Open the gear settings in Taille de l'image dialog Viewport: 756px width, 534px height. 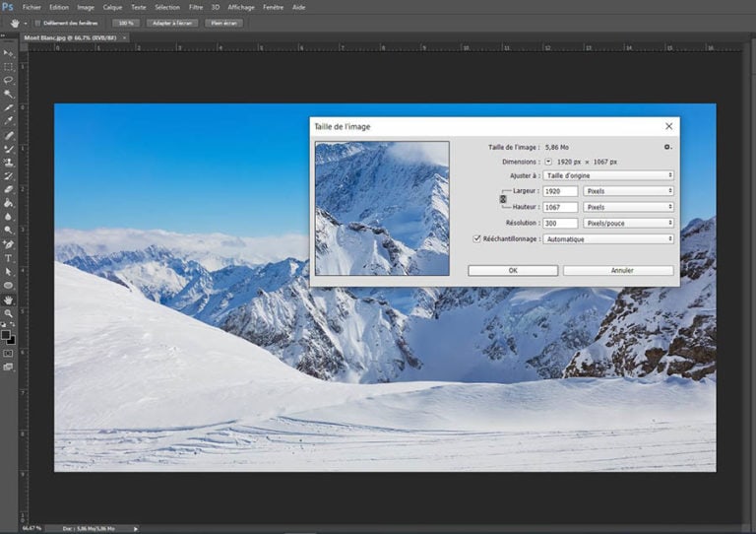(667, 147)
